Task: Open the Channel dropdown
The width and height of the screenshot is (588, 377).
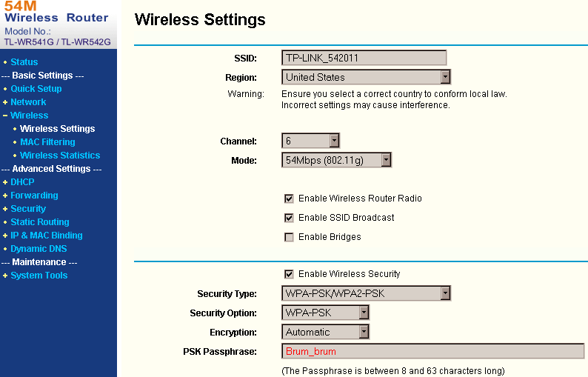Action: pos(310,141)
